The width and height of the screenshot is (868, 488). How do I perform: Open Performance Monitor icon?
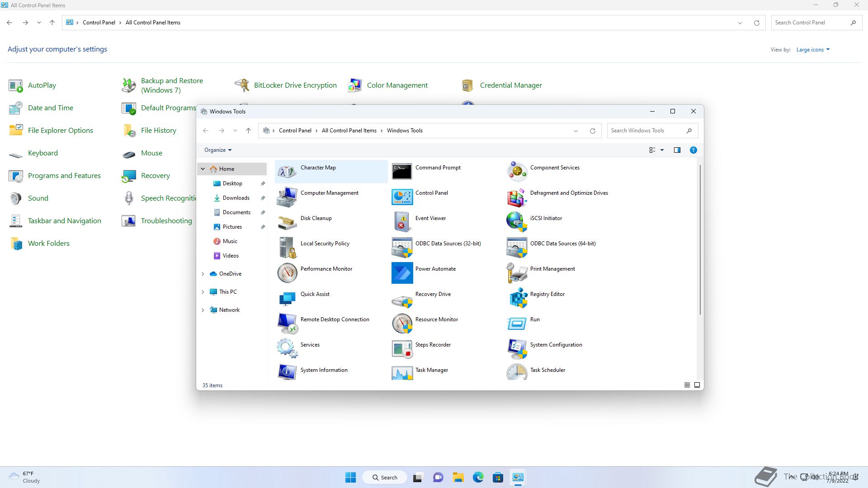click(x=287, y=273)
